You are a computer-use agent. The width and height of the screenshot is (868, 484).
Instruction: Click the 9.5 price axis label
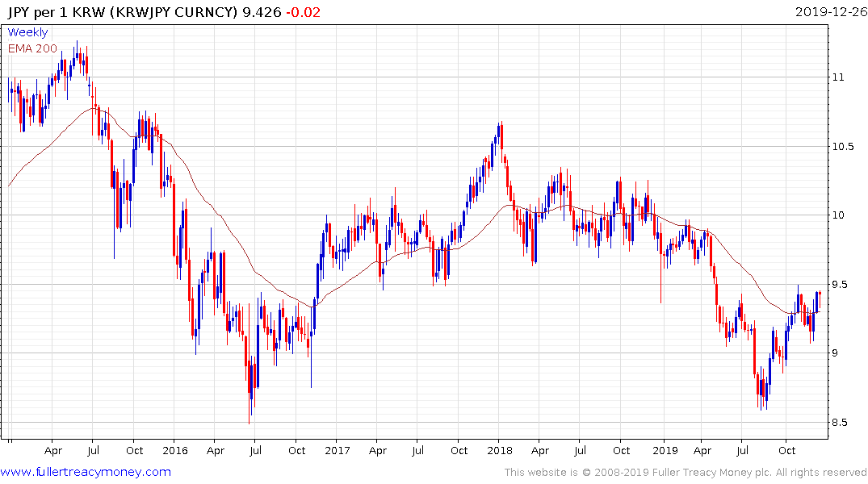click(x=840, y=284)
